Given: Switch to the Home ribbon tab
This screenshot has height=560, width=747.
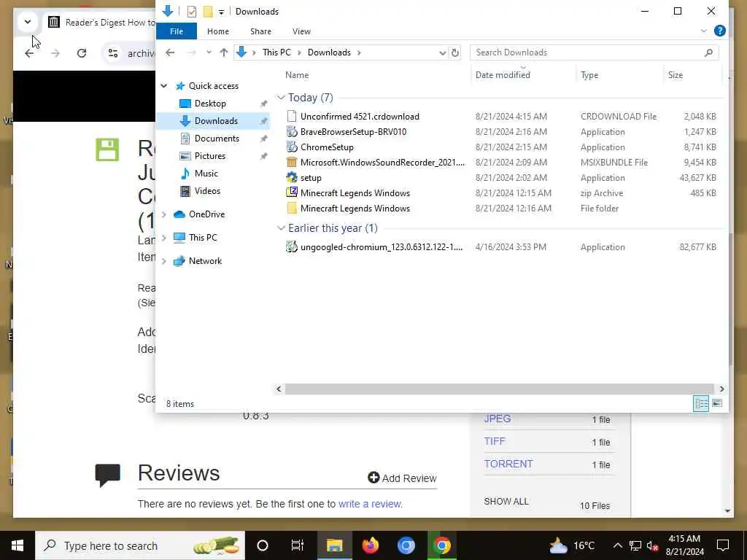Looking at the screenshot, I should [217, 31].
